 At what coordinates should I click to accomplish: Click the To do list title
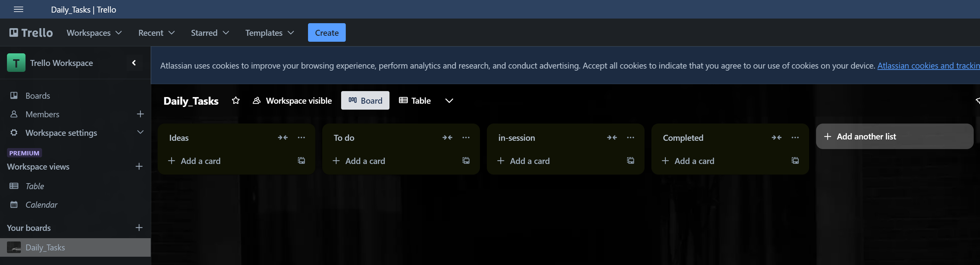click(344, 138)
